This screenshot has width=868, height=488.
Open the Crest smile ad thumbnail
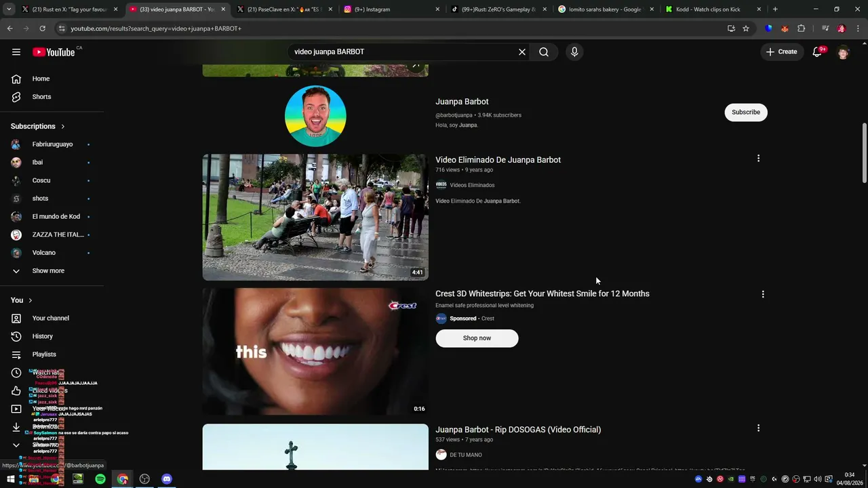pos(315,352)
